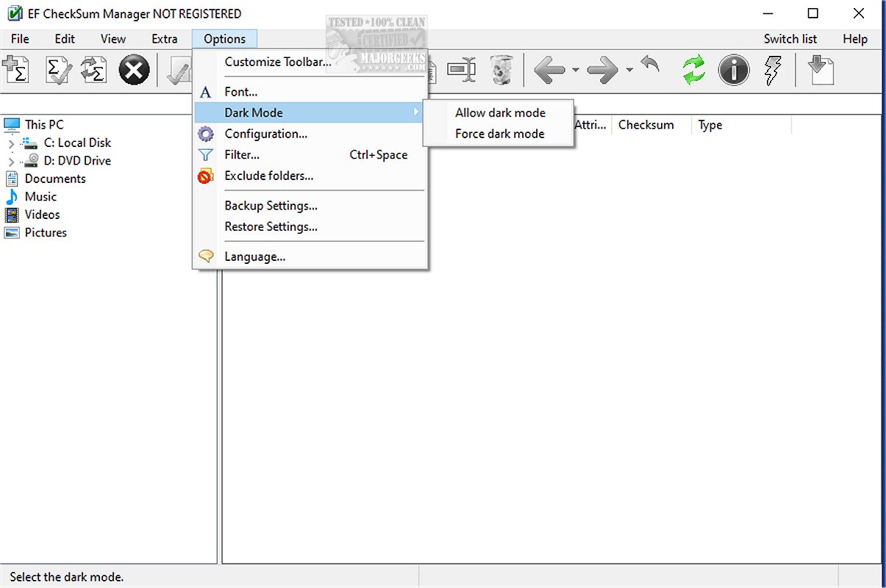The image size is (886, 588).
Task: Open the Extra menu
Action: tap(164, 39)
